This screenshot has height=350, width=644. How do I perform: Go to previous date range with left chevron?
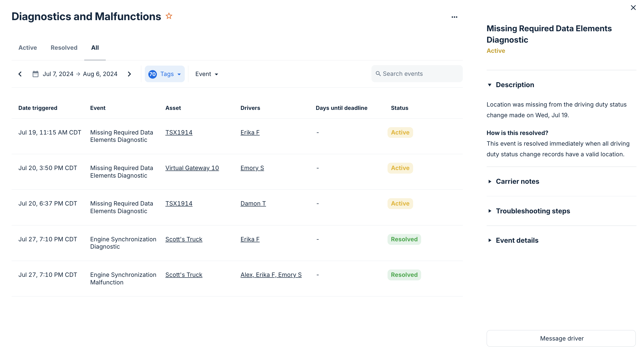(x=20, y=74)
